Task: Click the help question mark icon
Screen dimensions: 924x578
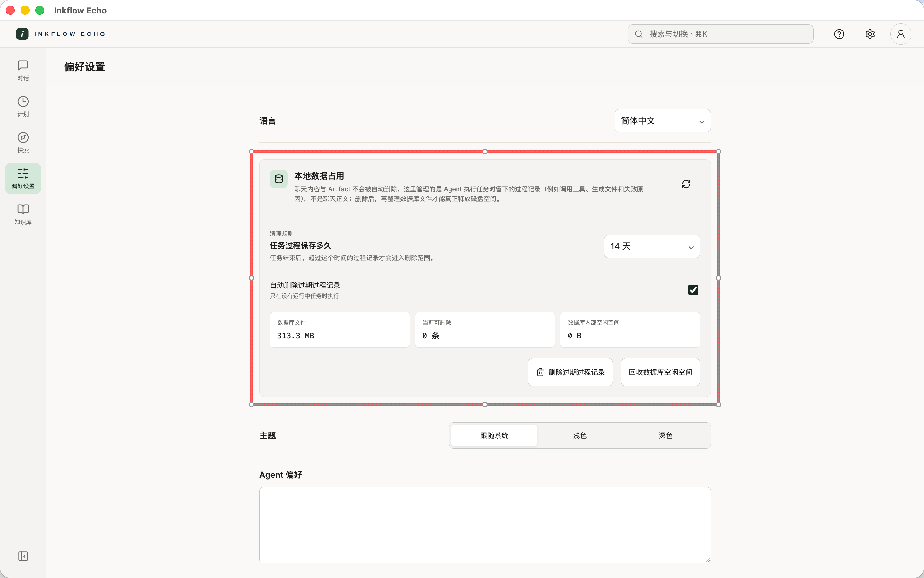Action: (839, 34)
